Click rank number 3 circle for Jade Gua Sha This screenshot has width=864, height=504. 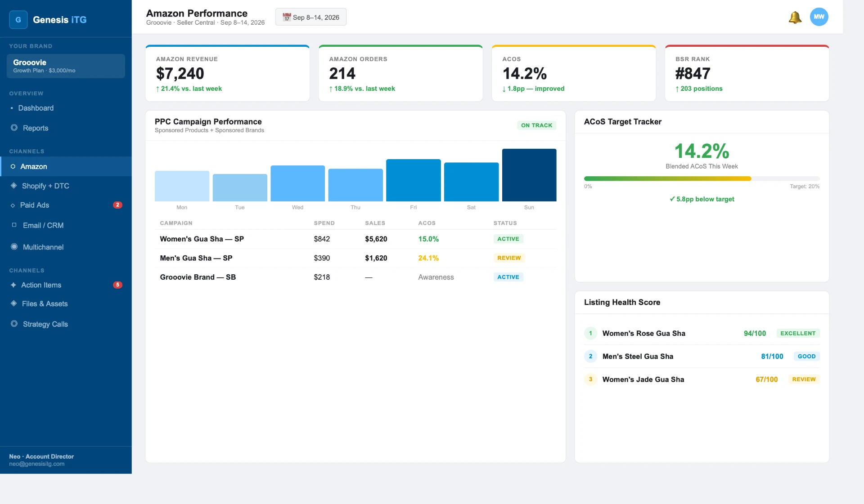590,379
